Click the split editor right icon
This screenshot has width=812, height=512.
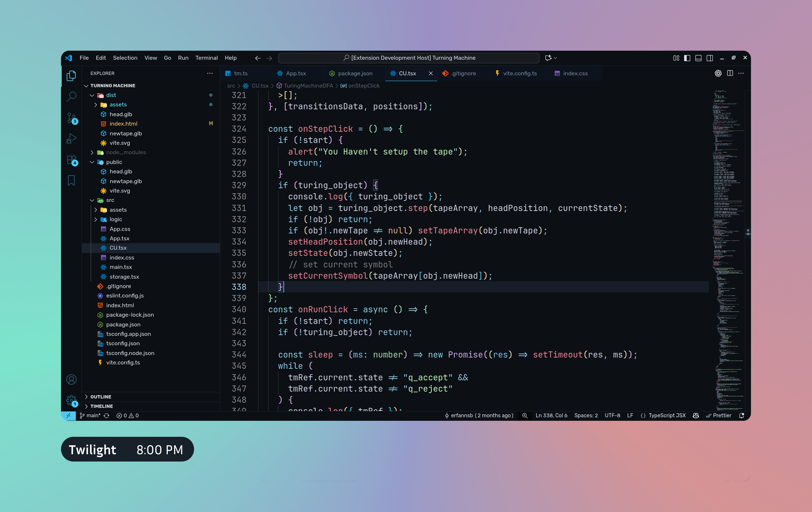(730, 73)
